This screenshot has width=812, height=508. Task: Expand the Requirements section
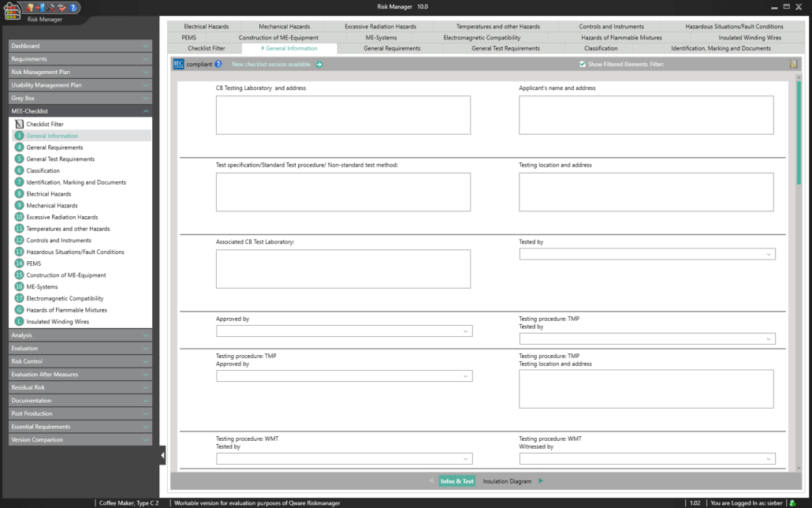(80, 59)
